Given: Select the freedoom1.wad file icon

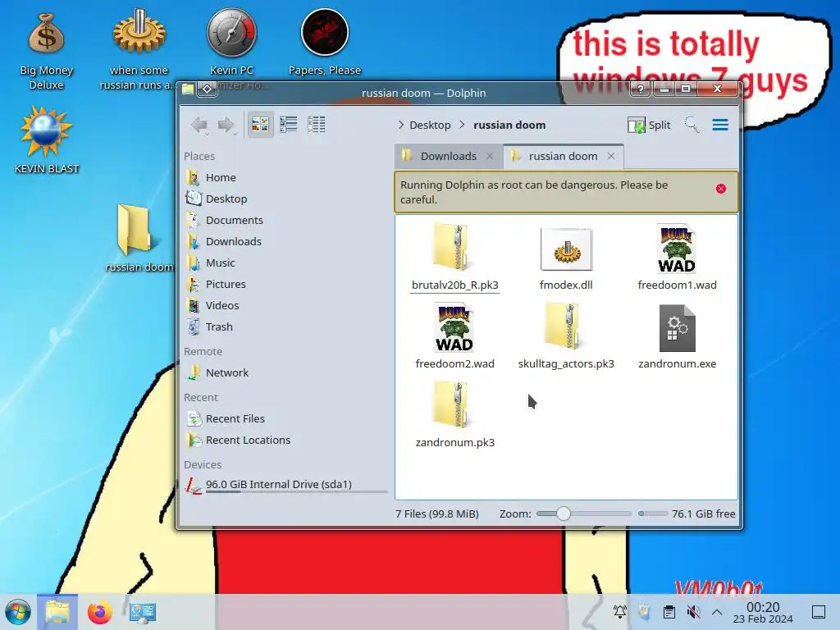Looking at the screenshot, I should point(677,248).
